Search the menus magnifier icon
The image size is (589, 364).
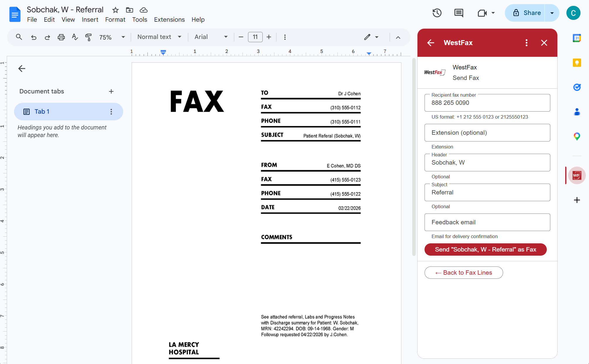(19, 37)
